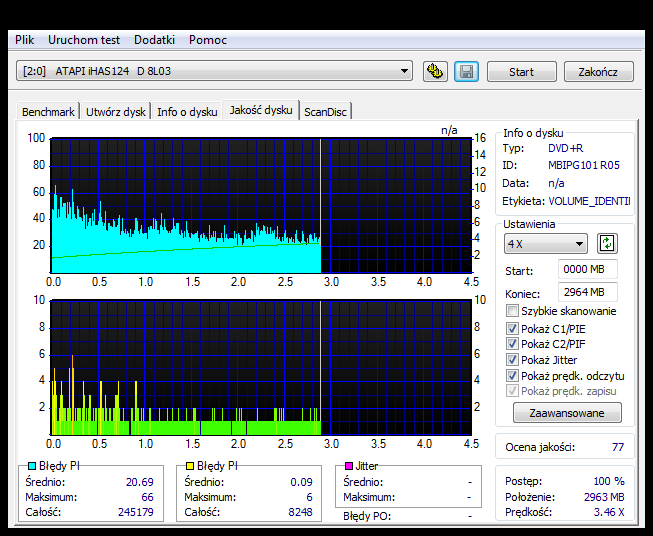Screen dimensions: 653x536
Task: Switch to the Info o dysku tab
Action: [187, 112]
